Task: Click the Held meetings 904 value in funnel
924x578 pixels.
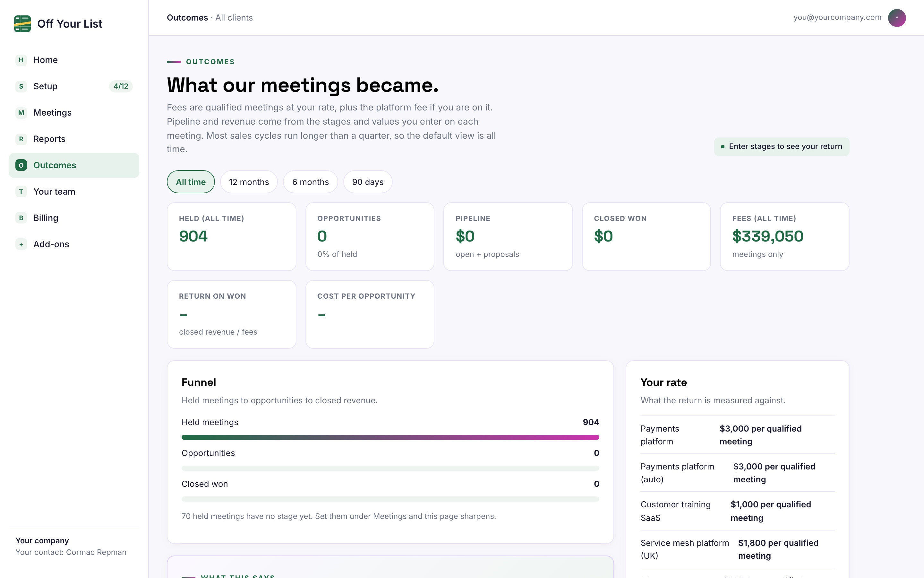Action: tap(591, 422)
